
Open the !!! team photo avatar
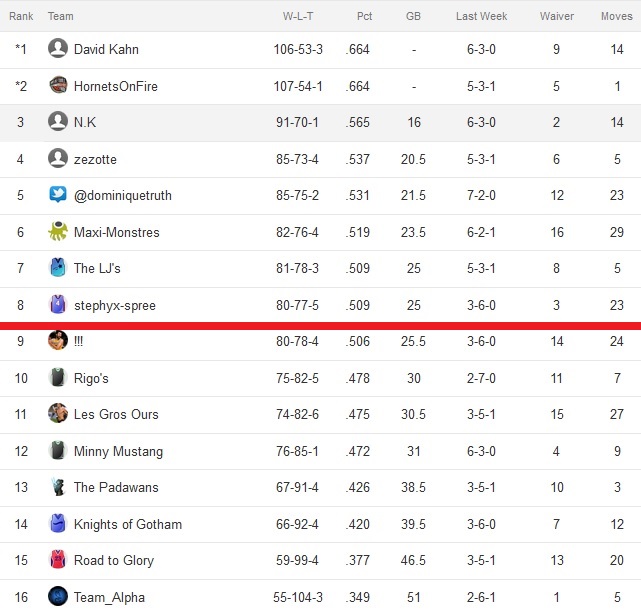58,340
